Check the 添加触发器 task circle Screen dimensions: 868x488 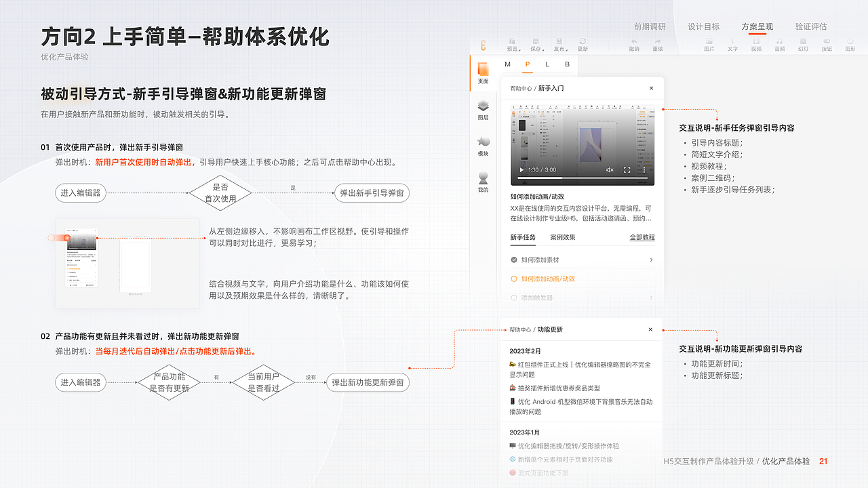click(x=513, y=297)
